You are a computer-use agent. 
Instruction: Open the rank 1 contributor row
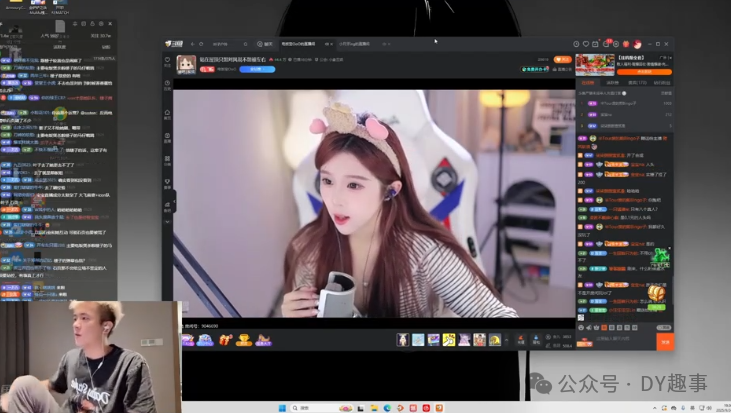pos(625,103)
